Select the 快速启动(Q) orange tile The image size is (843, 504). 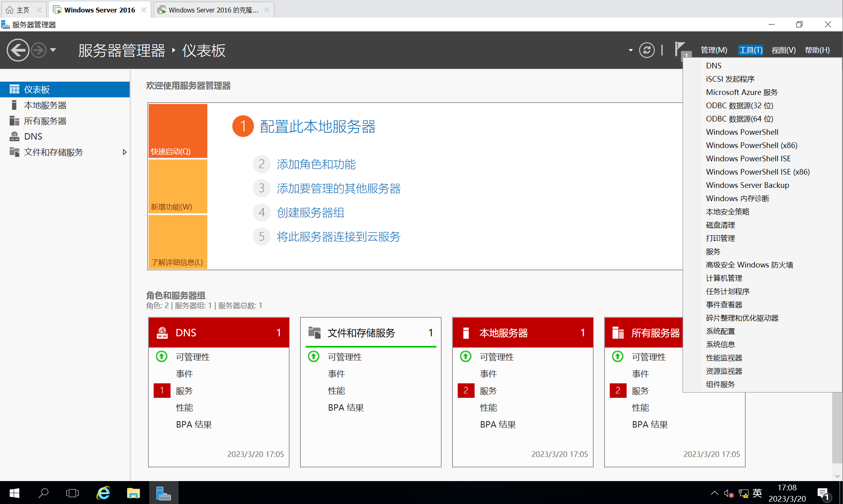click(178, 131)
